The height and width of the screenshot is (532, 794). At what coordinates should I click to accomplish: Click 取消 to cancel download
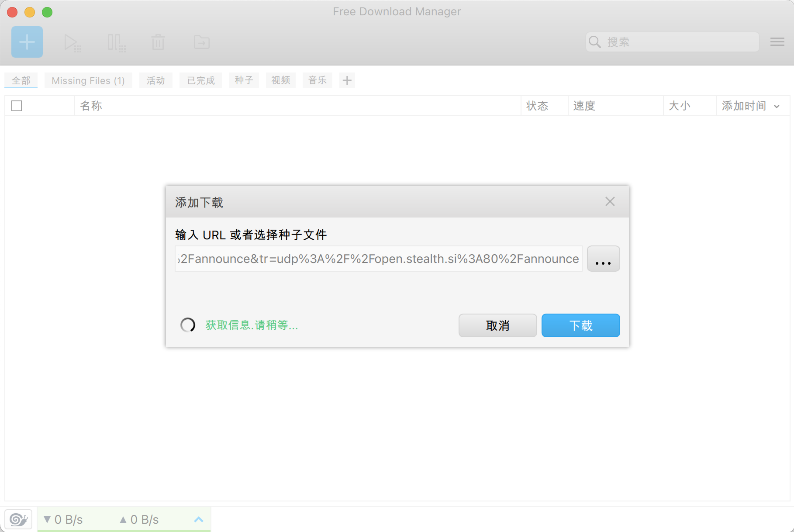(498, 325)
